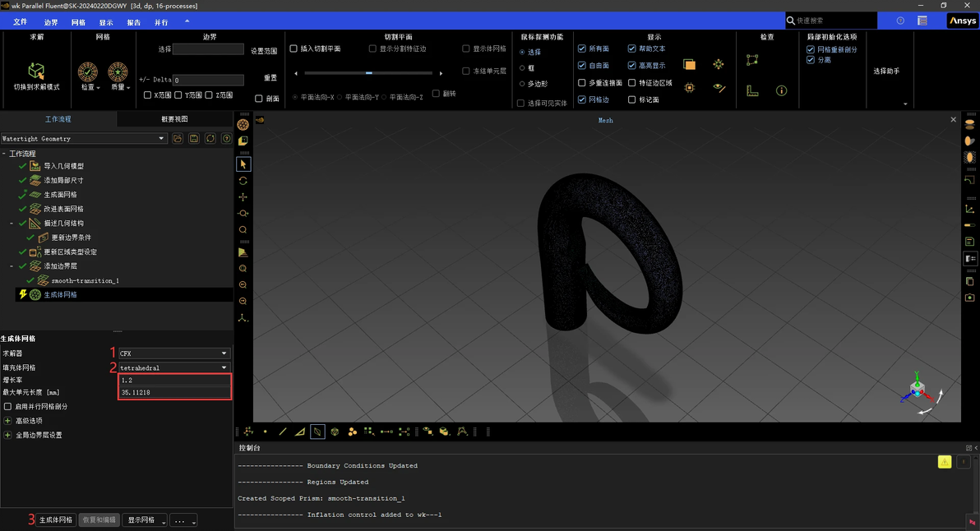Click the 重置 button in 边界 group
The width and height of the screenshot is (980, 531).
(270, 77)
